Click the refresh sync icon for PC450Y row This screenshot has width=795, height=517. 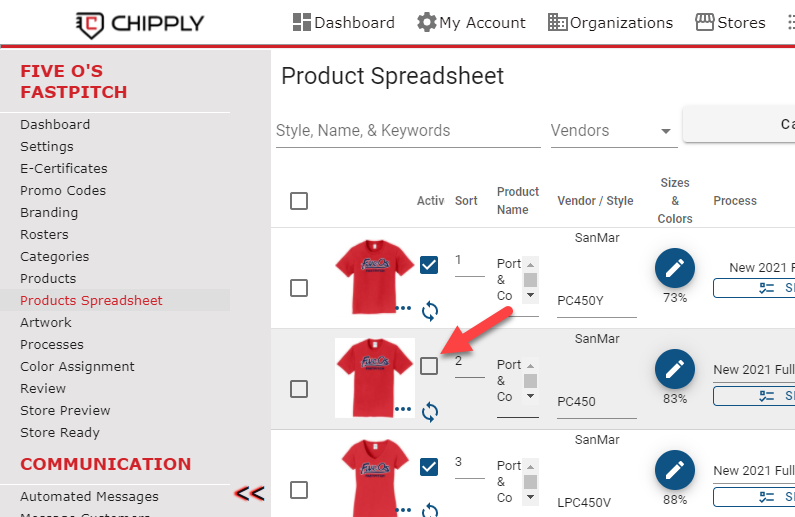tap(429, 311)
